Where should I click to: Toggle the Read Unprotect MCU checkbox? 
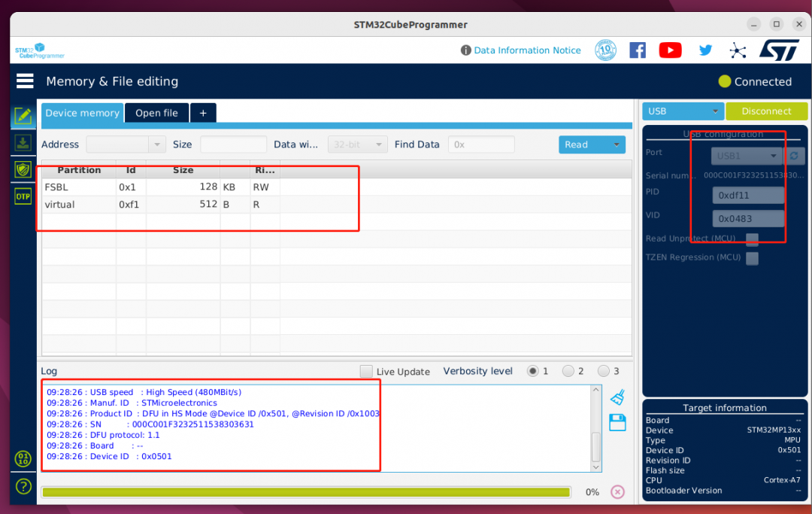point(752,239)
